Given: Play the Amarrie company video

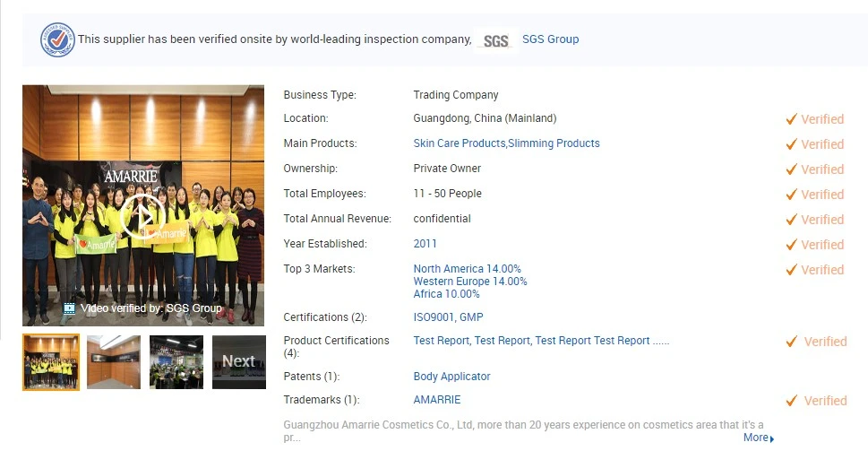Looking at the screenshot, I should click(142, 217).
